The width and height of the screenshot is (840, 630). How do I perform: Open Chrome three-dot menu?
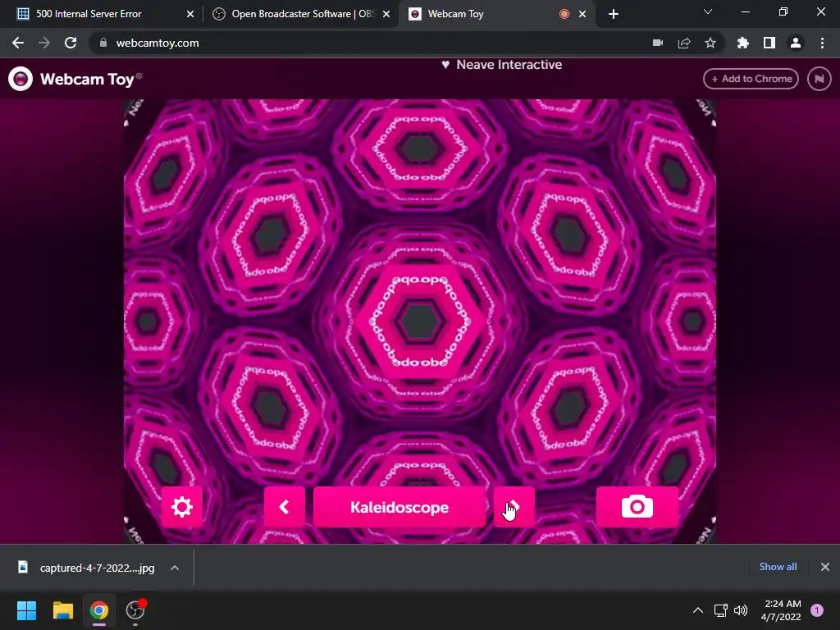pos(822,43)
